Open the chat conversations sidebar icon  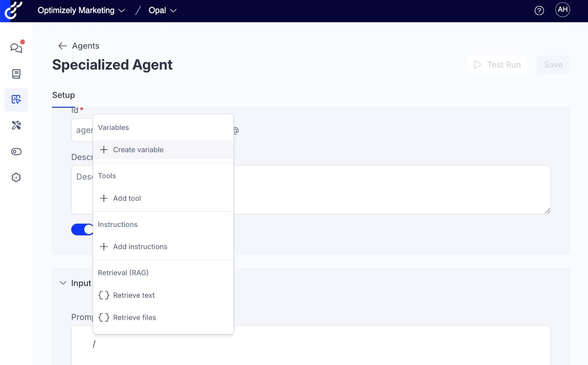point(16,48)
